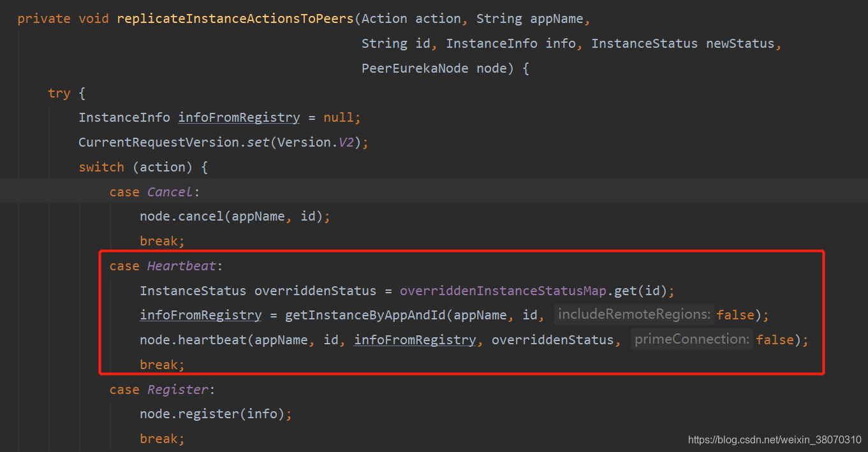The width and height of the screenshot is (868, 452).
Task: Click 'infoFromRegistry = null' declaration variable
Action: [x=239, y=118]
